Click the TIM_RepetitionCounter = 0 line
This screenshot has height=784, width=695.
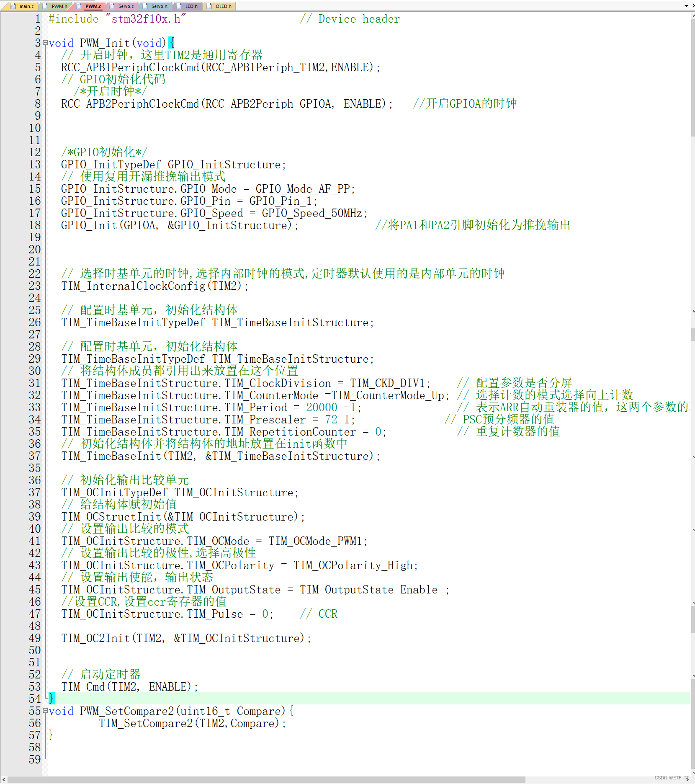click(x=224, y=432)
